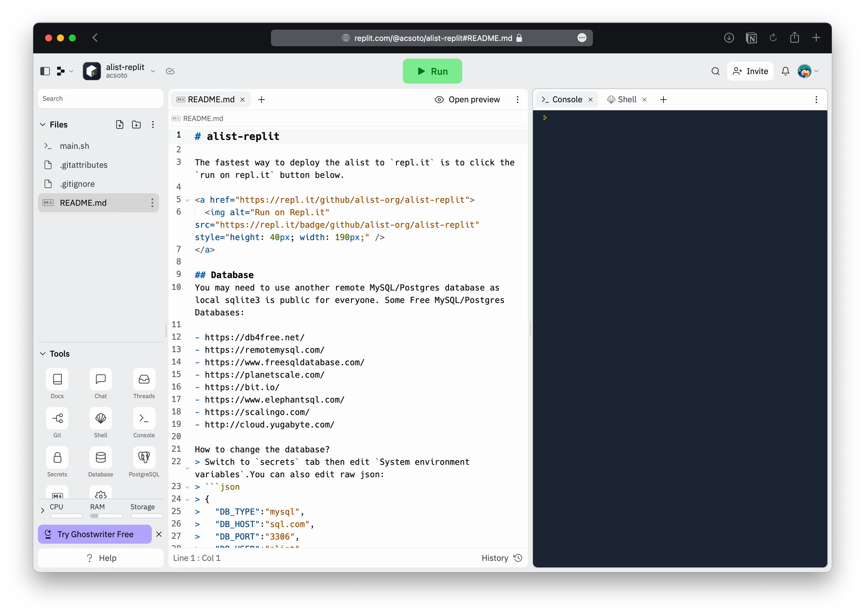Fold the code block at line 5
This screenshot has width=865, height=616.
[x=187, y=200]
